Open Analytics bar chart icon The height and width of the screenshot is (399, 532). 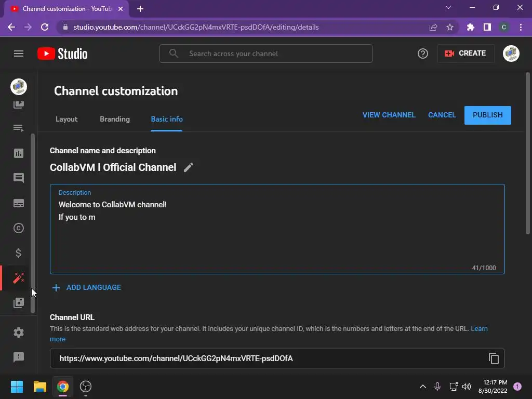click(x=19, y=153)
